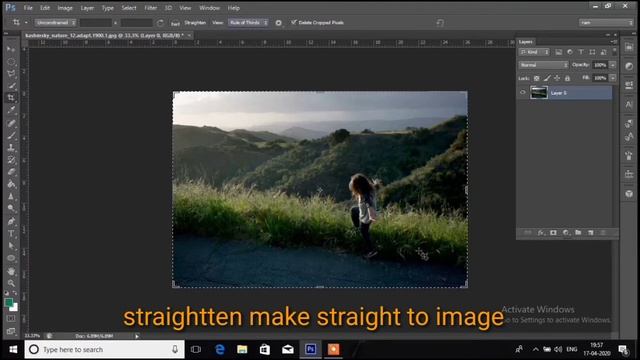The width and height of the screenshot is (640, 360).
Task: Select the Crop tool in the toolbox
Action: 11,98
